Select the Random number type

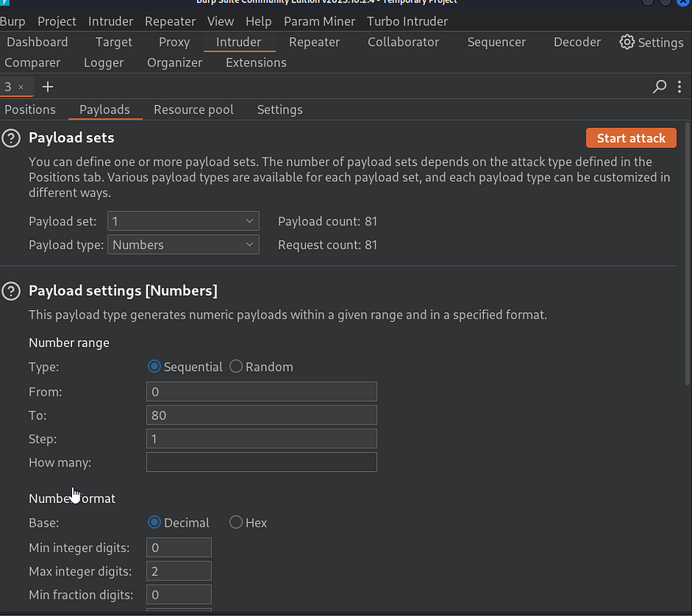tap(236, 367)
